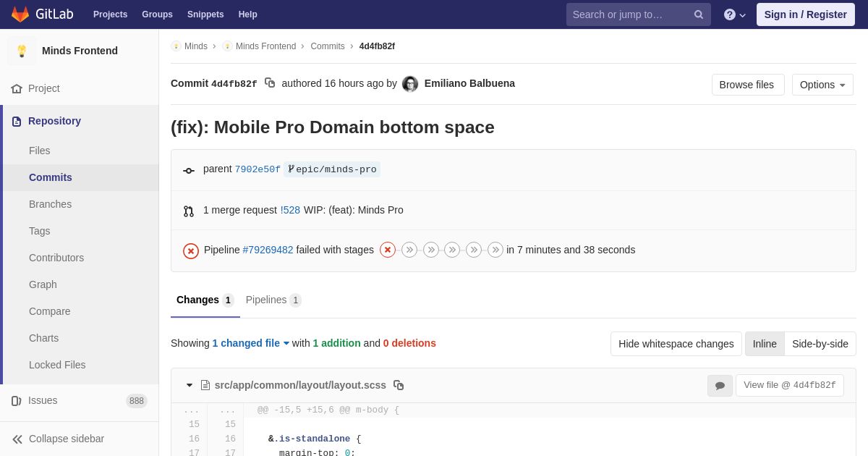Viewport: 868px width, 456px height.
Task: Click the 888 issues count badge
Action: 137,401
